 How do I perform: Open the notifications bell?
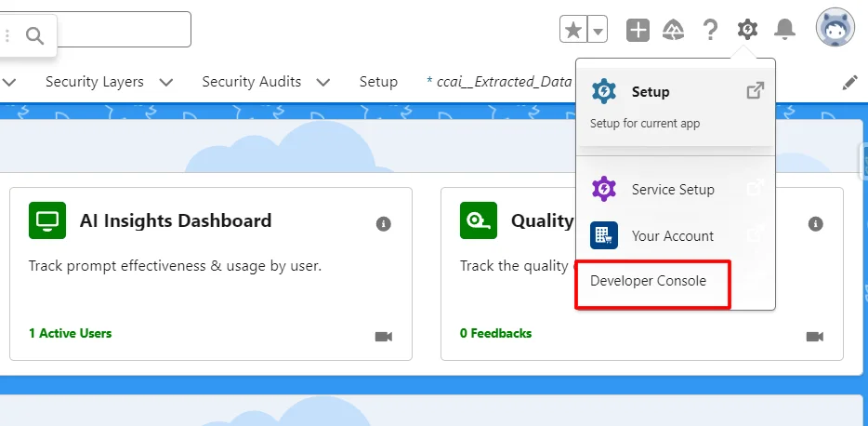(784, 30)
